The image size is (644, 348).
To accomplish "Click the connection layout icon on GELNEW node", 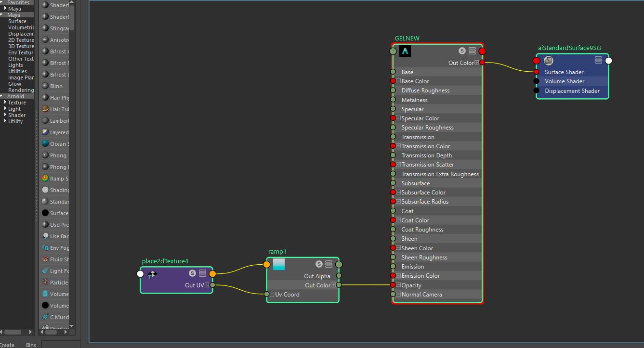I will tap(472, 50).
